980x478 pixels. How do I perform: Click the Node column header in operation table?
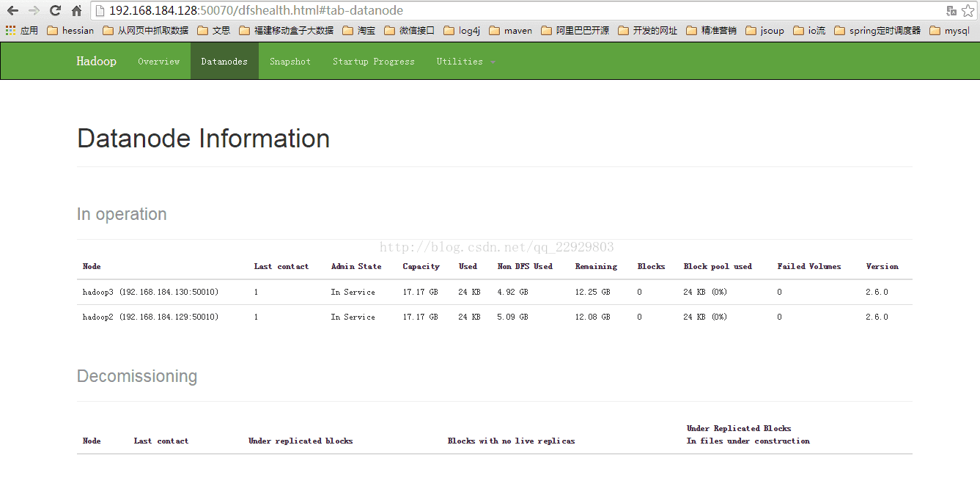pos(92,266)
